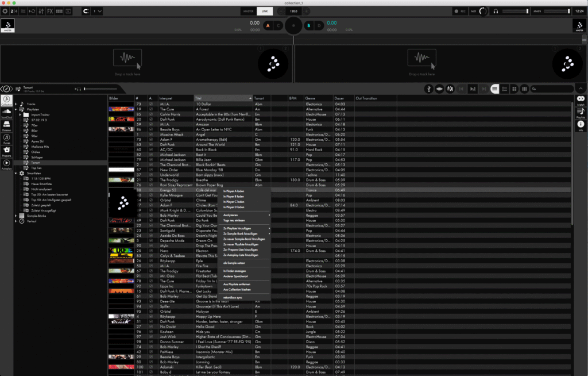Click the REC button in the top bar
Screen dimensions: 588x376
tap(460, 11)
